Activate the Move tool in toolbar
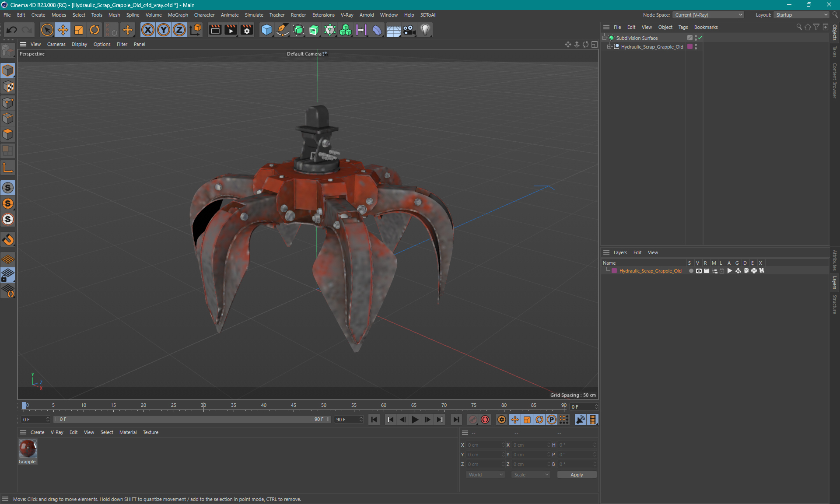Screen dimensions: 840x504 63,30
